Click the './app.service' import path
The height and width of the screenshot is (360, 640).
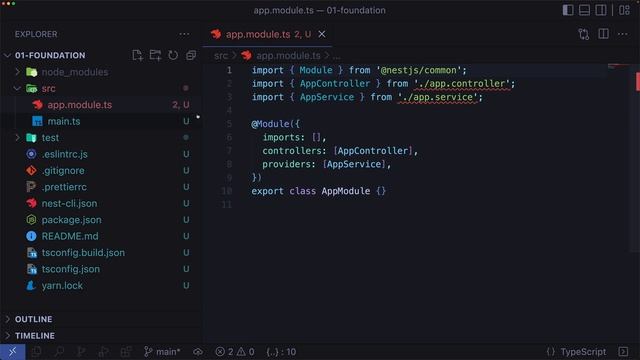(438, 97)
